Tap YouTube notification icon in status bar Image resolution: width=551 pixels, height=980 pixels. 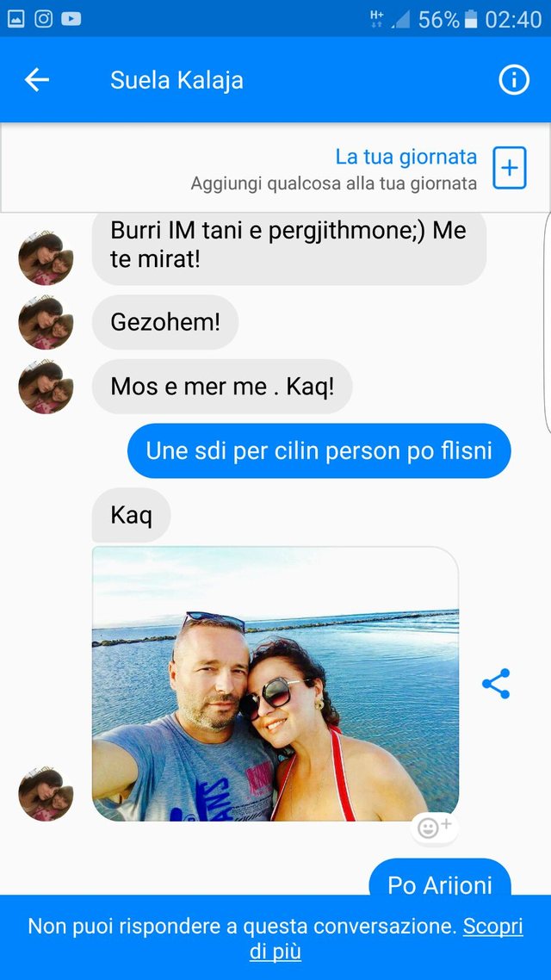coord(71,19)
